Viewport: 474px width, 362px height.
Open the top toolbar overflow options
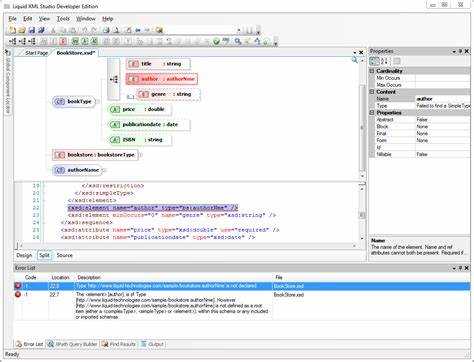pos(258,32)
